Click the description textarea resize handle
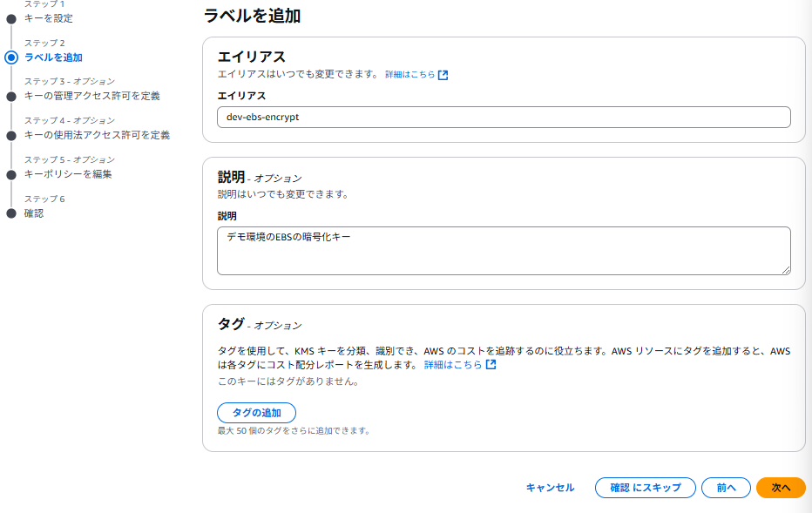 tap(786, 270)
